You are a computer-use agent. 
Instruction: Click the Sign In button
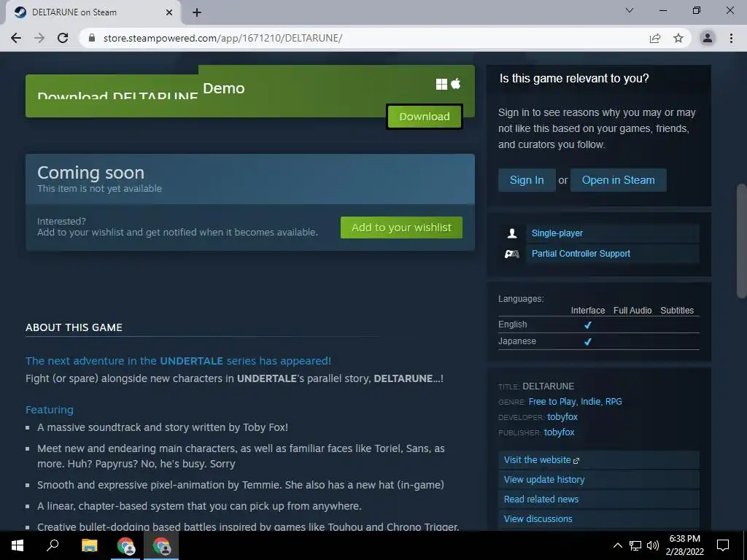[x=527, y=180]
